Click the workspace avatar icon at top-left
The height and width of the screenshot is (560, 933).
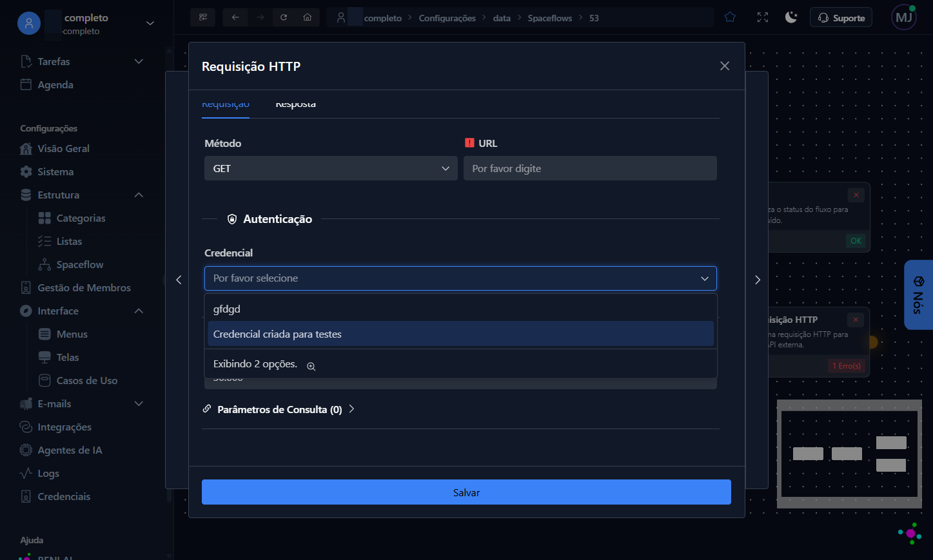[29, 23]
